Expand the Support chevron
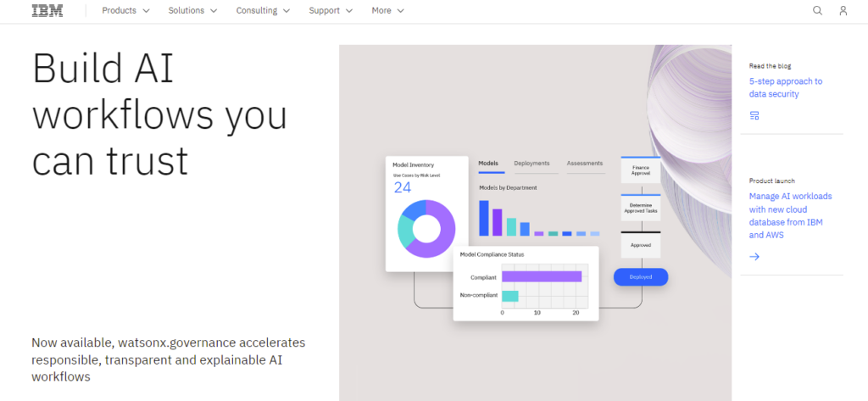The image size is (868, 401). tap(349, 11)
